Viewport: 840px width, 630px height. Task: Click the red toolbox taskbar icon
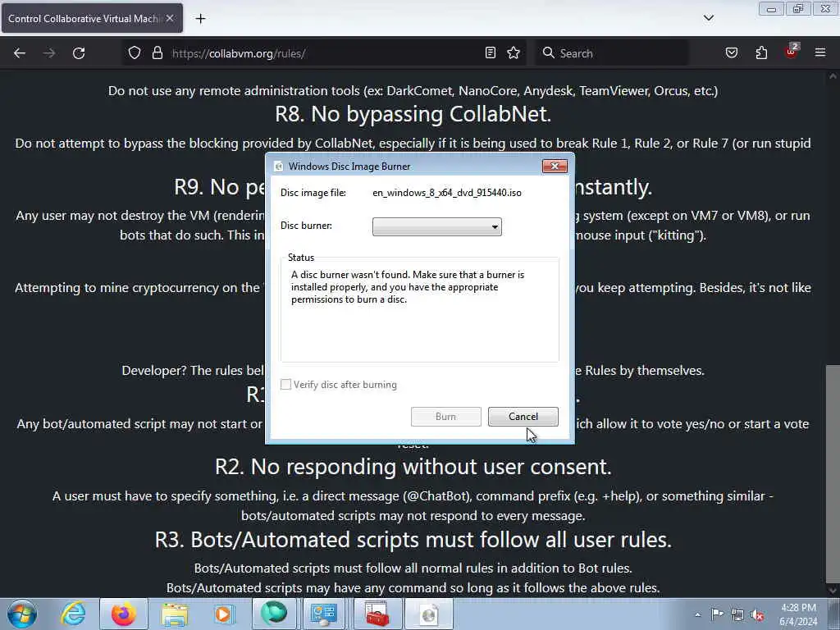point(378,614)
